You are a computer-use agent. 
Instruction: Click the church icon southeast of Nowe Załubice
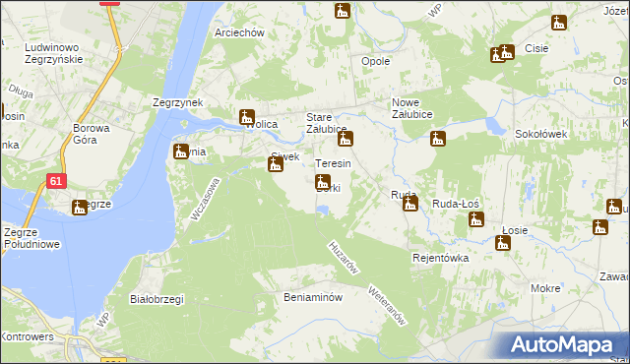pyautogui.click(x=438, y=139)
